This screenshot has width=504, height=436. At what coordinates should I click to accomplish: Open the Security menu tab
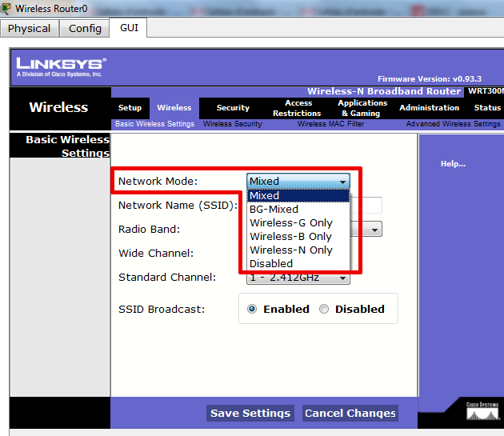pos(233,108)
